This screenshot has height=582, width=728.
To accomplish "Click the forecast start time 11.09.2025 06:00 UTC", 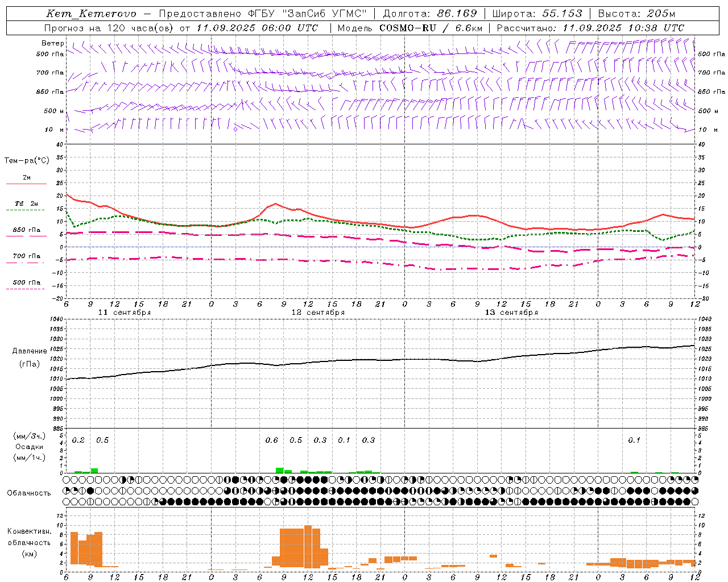I will [257, 28].
